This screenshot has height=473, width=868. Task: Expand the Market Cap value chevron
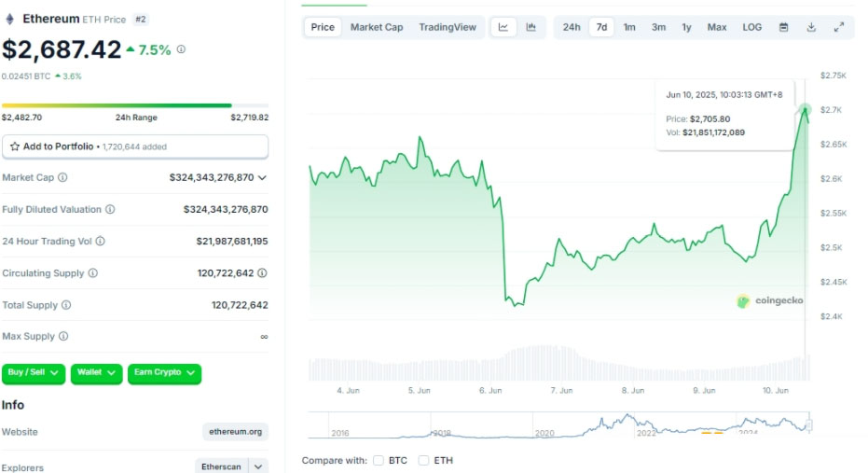pyautogui.click(x=263, y=177)
